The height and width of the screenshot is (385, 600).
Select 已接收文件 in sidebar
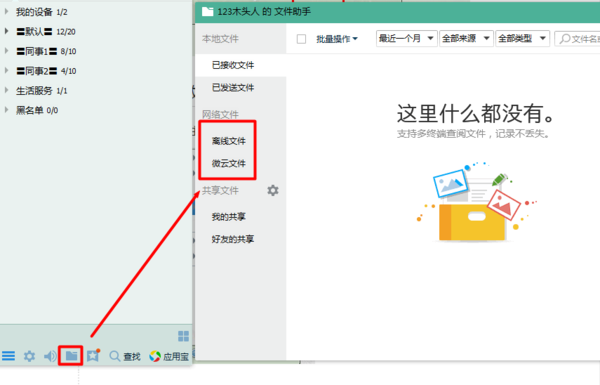pyautogui.click(x=240, y=65)
